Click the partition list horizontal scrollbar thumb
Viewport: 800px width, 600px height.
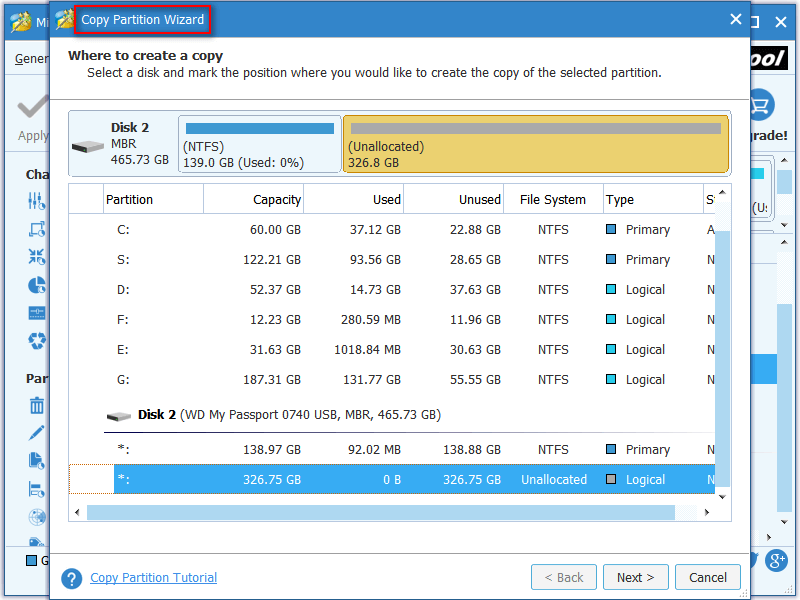381,512
